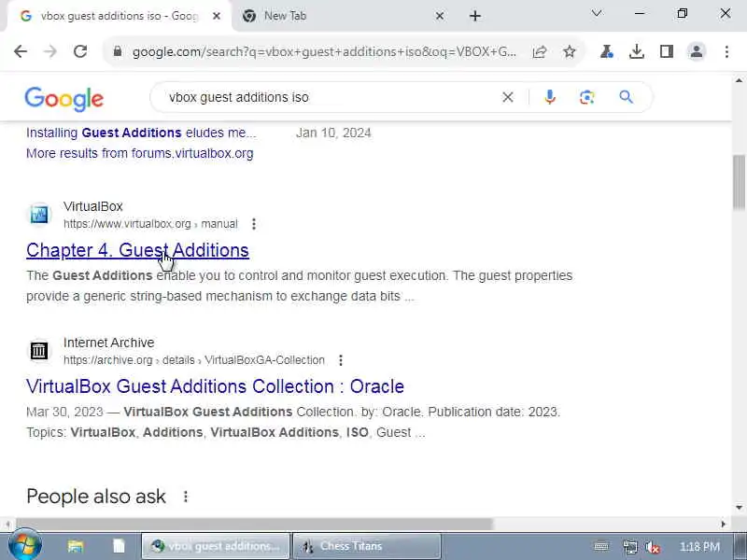
Task: Click the address bar URL
Action: pos(324,51)
